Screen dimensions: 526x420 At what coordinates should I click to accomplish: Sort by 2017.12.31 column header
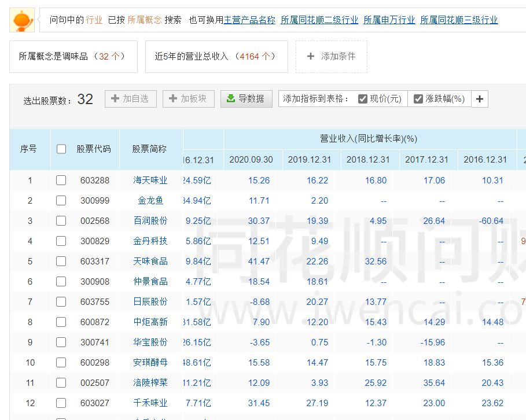[426, 160]
